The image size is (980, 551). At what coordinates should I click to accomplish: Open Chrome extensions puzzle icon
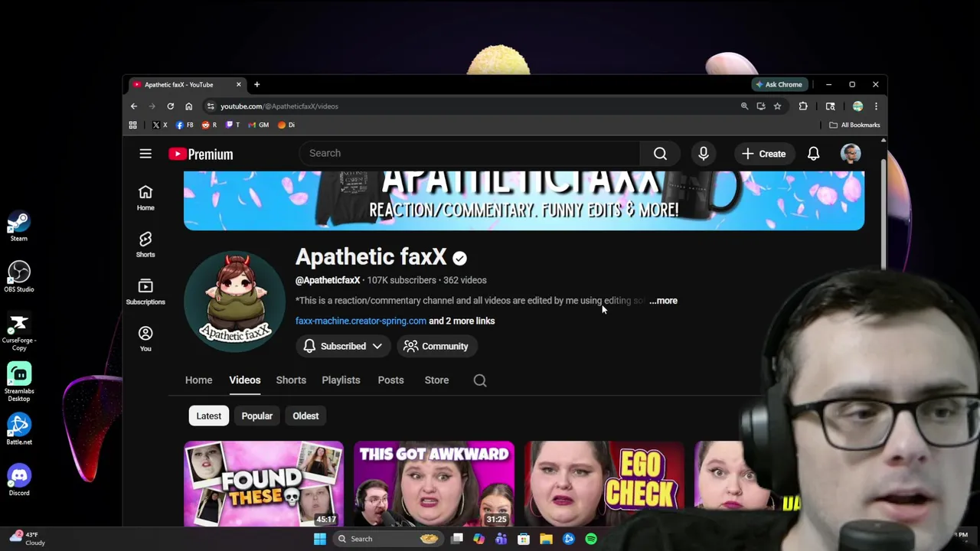tap(803, 106)
